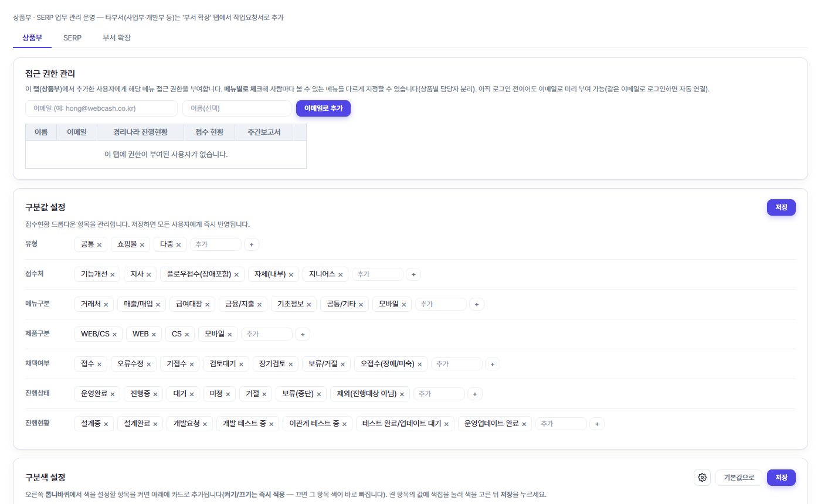Delete the 거래처 chip
The image size is (821, 504).
tap(106, 304)
